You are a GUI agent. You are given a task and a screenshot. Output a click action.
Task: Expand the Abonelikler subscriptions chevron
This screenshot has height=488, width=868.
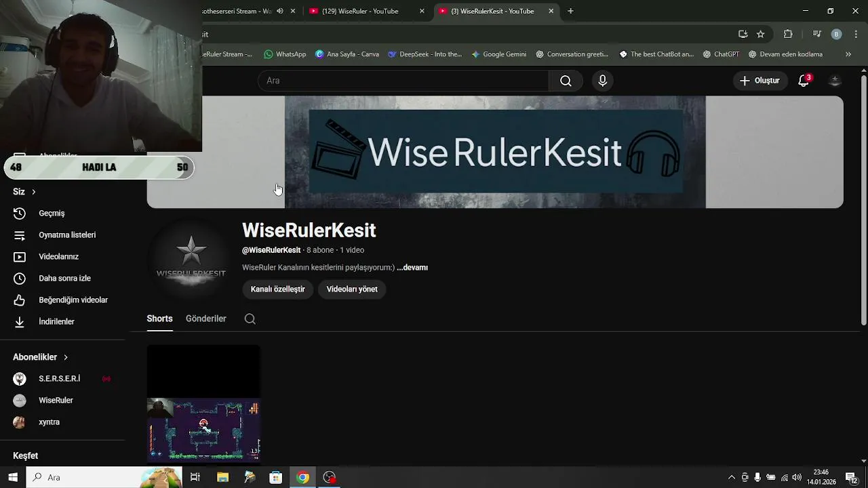coord(66,357)
